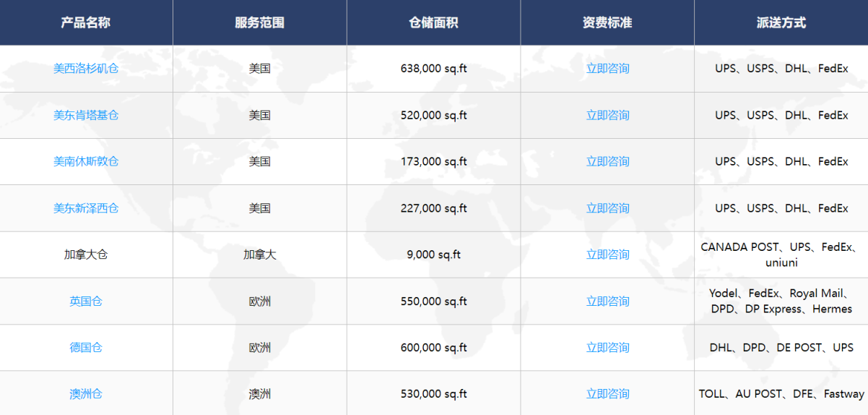Click 立即咨询 in the 德国仓 row
Screen dimensions: 868x415
(607, 348)
